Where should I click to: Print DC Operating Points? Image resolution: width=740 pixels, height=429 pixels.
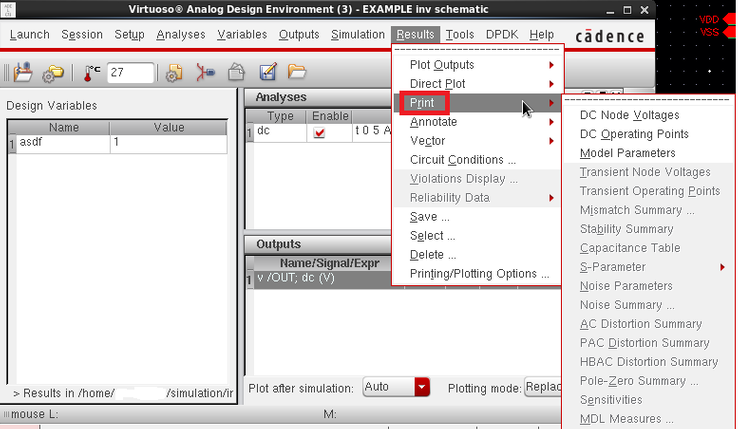coord(634,134)
